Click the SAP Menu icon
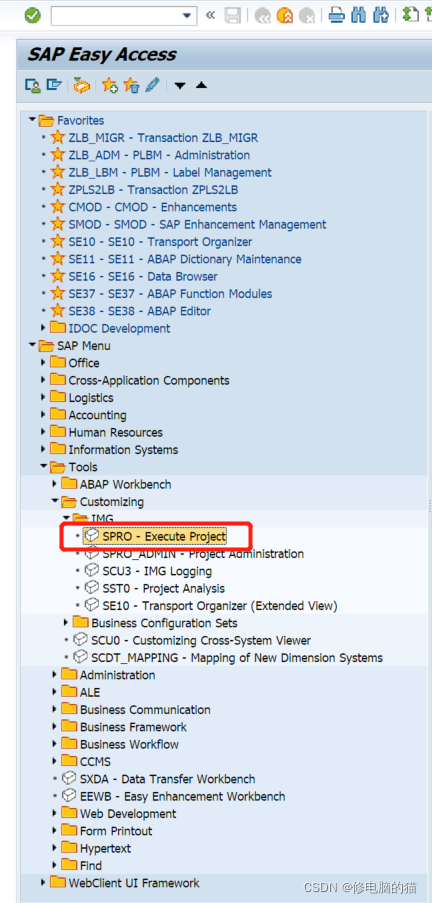The height and width of the screenshot is (903, 432). pos(54,85)
